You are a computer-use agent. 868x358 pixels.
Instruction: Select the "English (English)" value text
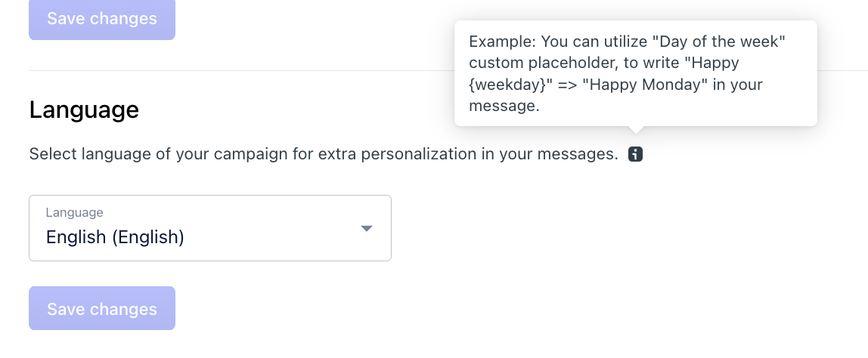pyautogui.click(x=115, y=237)
